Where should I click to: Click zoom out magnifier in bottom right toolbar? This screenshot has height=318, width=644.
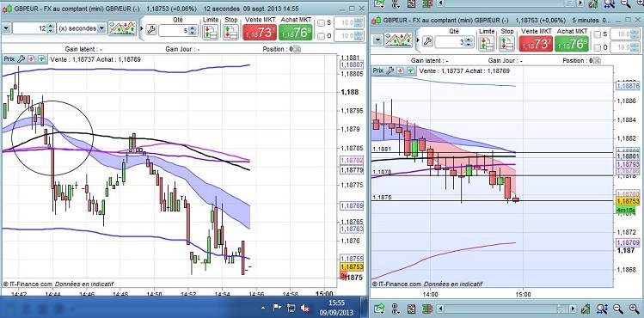point(617,309)
